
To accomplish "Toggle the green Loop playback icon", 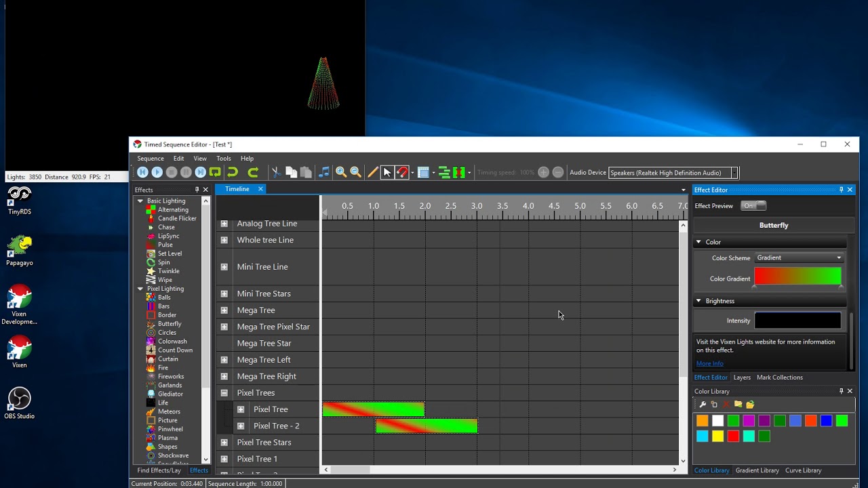I will pyautogui.click(x=215, y=172).
